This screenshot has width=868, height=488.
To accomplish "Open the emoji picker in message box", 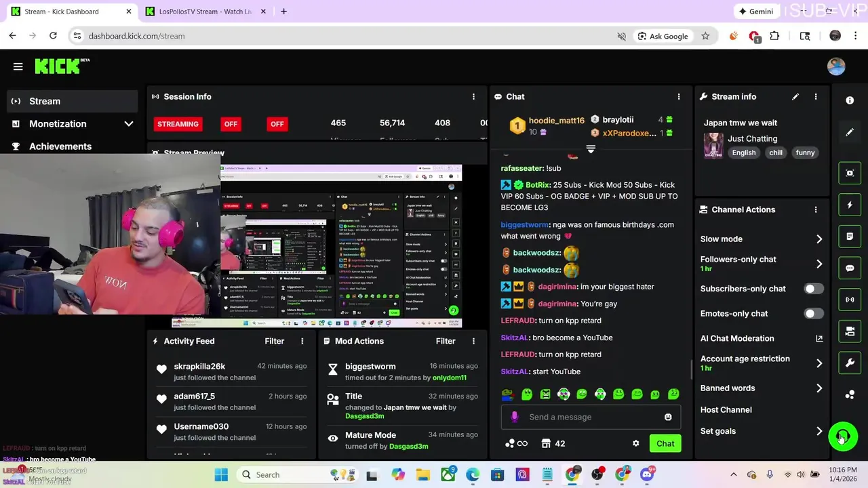I will point(668,418).
